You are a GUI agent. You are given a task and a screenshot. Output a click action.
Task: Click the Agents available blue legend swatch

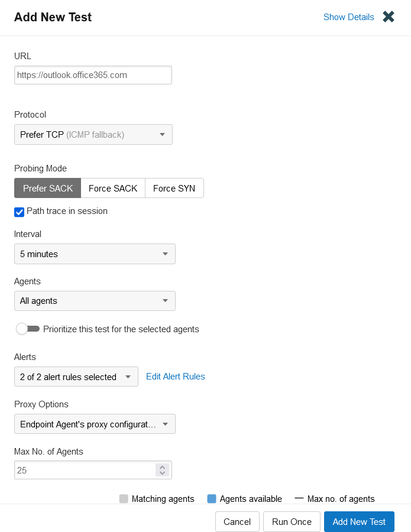click(212, 499)
